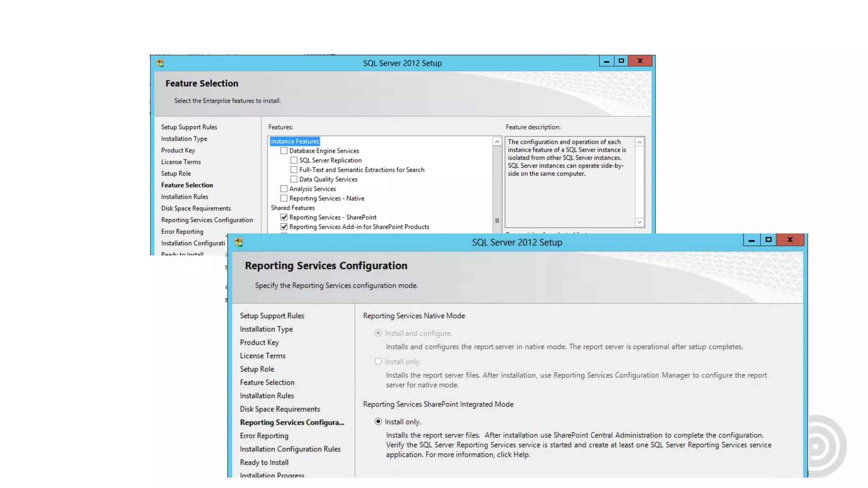The height and width of the screenshot is (488, 868).
Task: Maximize the Reporting Services Configuration window
Action: coord(768,240)
